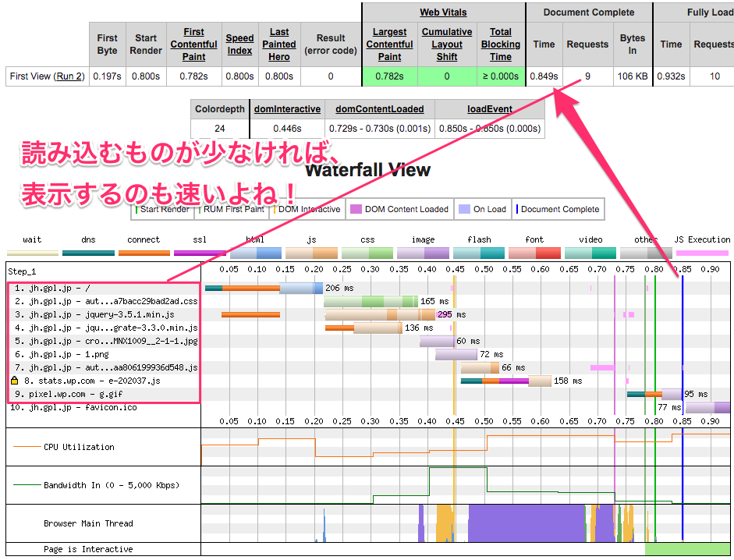Click the loadEvent header link
The height and width of the screenshot is (560, 734).
tap(490, 109)
